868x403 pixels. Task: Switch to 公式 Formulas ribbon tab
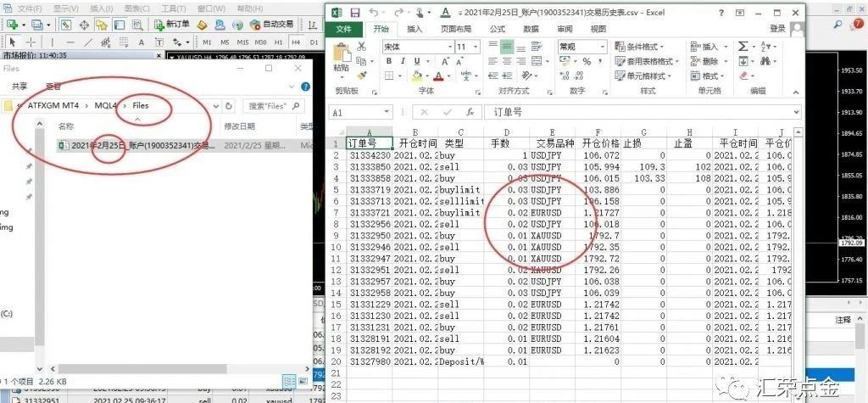(x=497, y=30)
